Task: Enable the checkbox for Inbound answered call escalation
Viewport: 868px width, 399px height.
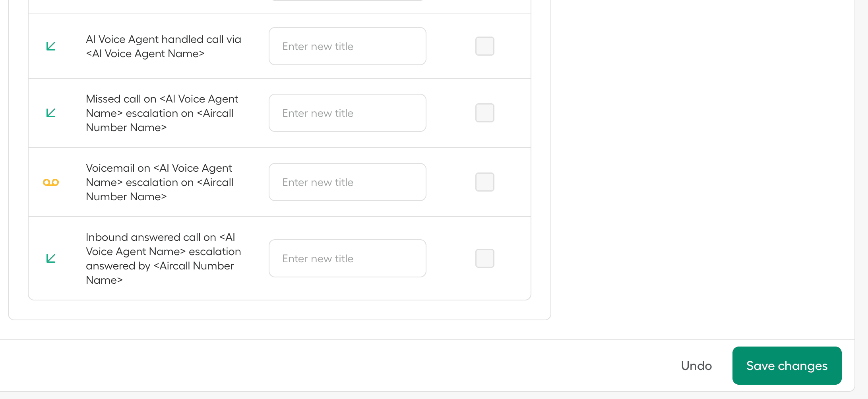Action: [x=484, y=258]
